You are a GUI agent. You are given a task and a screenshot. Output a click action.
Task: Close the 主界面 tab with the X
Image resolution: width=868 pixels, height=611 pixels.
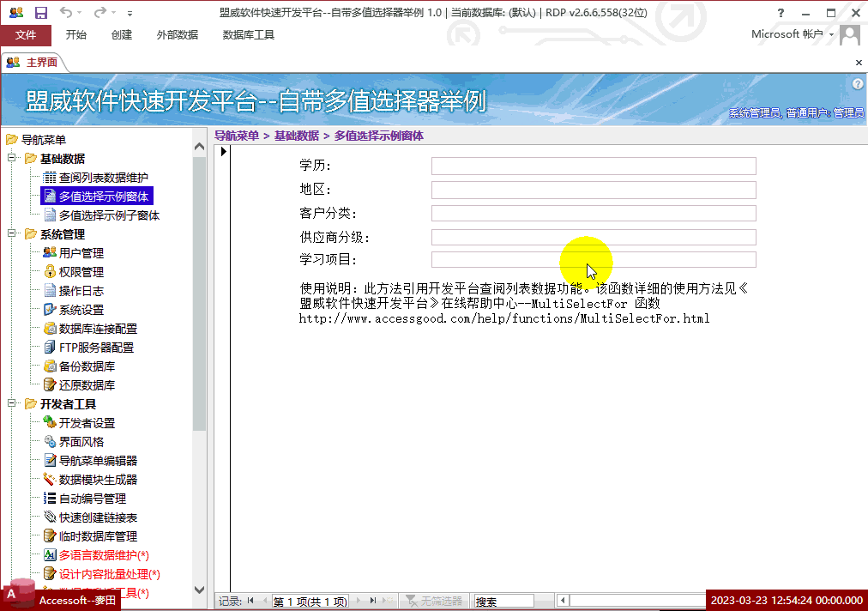(859, 63)
